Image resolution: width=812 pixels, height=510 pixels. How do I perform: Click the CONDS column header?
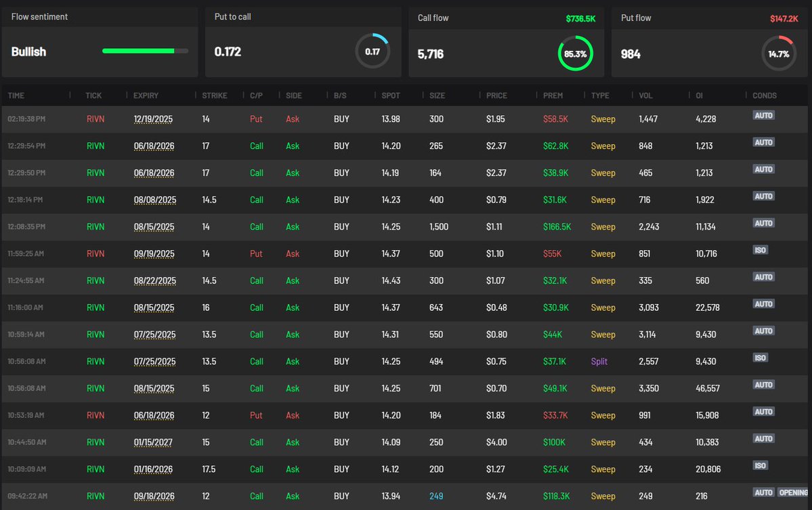coord(765,95)
